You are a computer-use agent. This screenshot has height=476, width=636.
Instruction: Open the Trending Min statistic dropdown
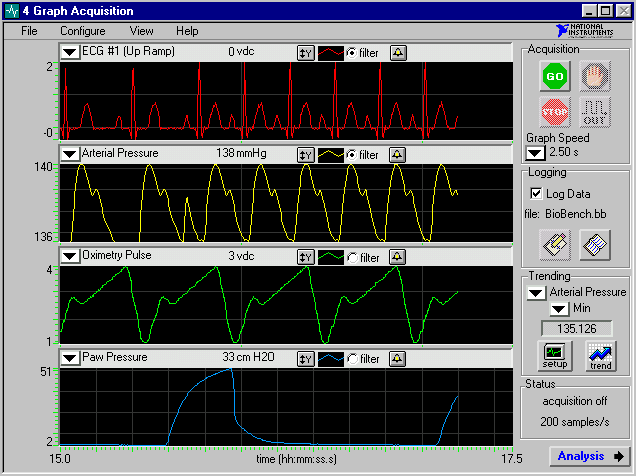[x=559, y=309]
